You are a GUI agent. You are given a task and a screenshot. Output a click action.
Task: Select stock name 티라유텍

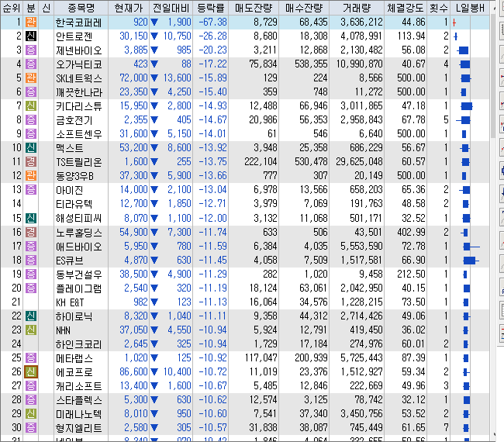74,204
